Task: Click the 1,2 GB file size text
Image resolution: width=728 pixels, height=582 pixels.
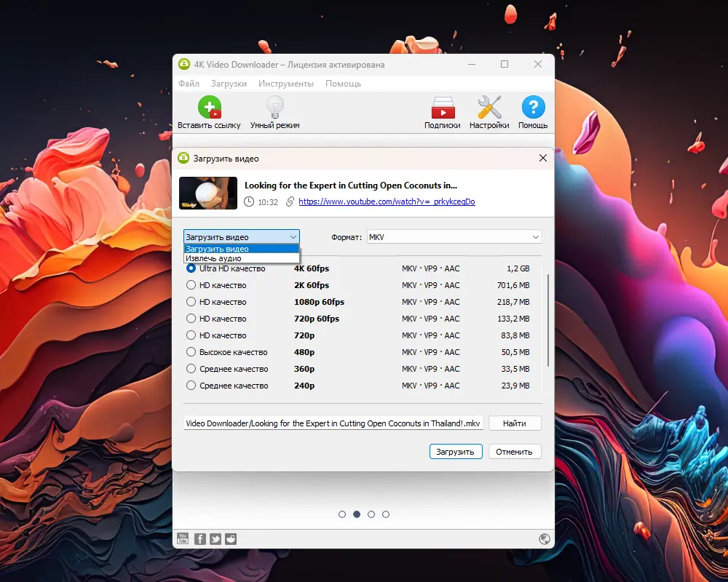Action: coord(518,268)
